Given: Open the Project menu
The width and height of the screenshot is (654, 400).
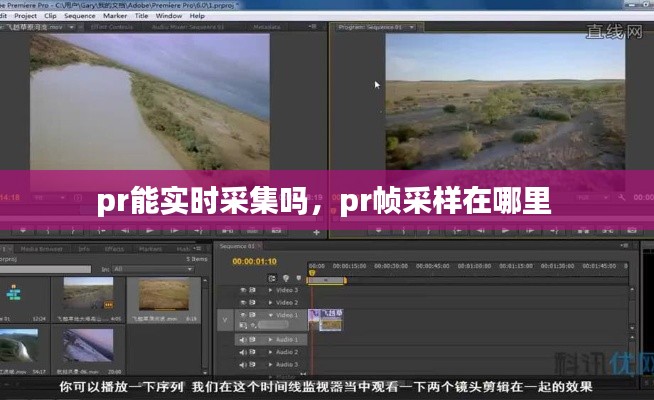Looking at the screenshot, I should point(25,16).
